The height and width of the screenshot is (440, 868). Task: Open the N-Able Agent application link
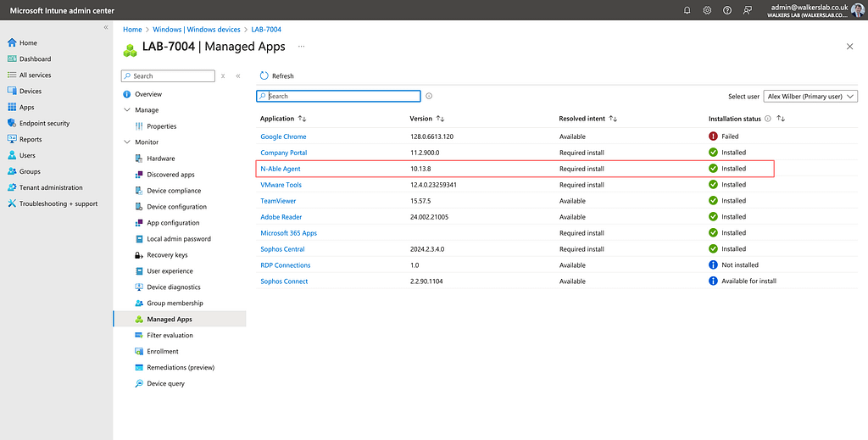point(281,169)
